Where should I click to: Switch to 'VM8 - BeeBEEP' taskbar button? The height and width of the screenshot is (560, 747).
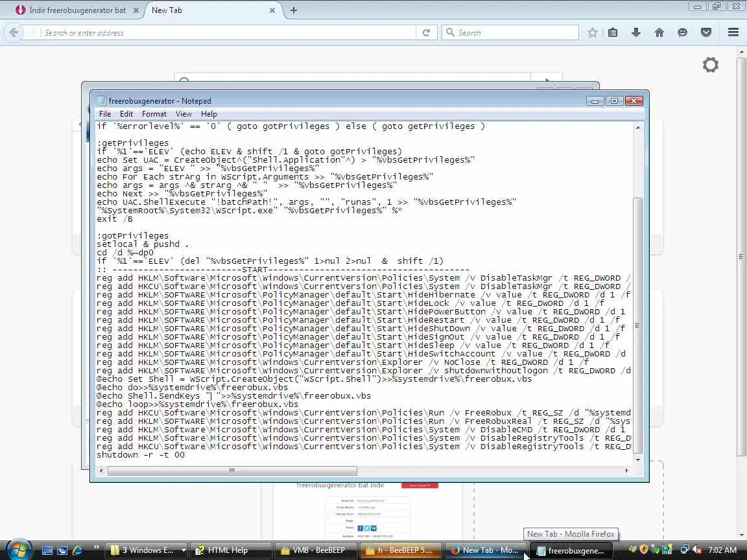tap(315, 550)
